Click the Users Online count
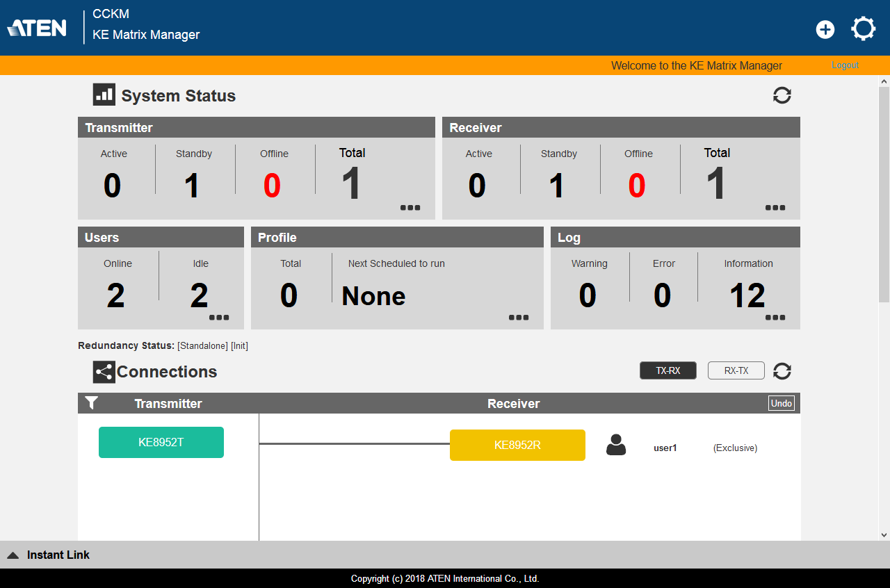The height and width of the screenshot is (588, 890). (x=115, y=296)
